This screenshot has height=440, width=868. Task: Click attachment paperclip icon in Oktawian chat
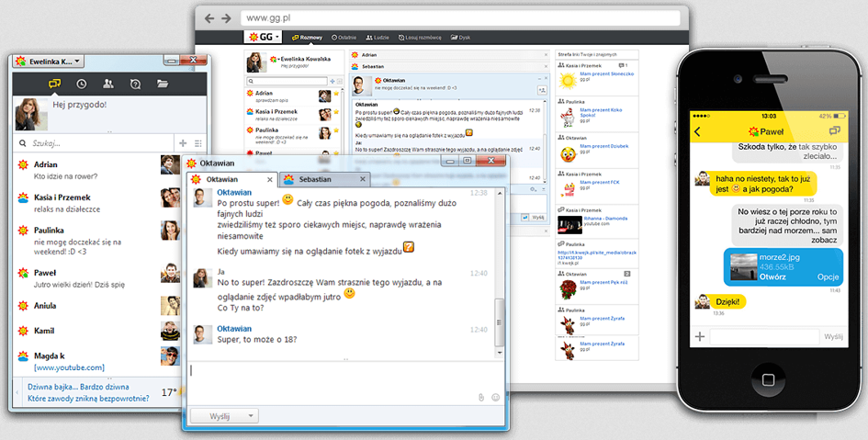tap(481, 398)
